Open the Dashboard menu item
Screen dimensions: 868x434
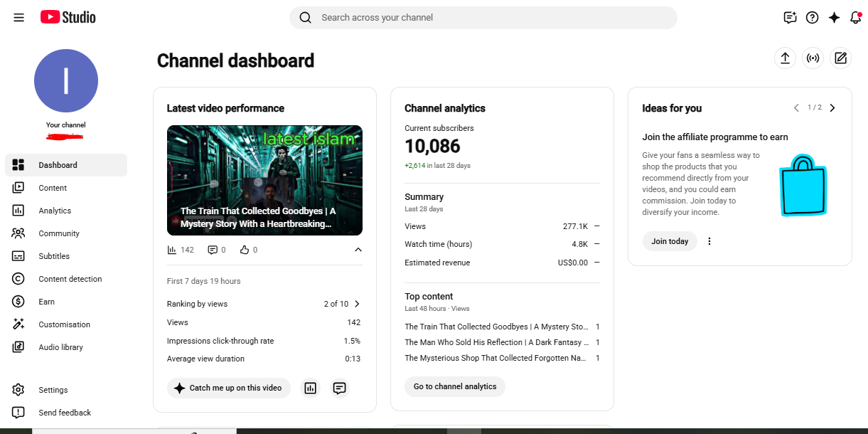[x=66, y=165]
